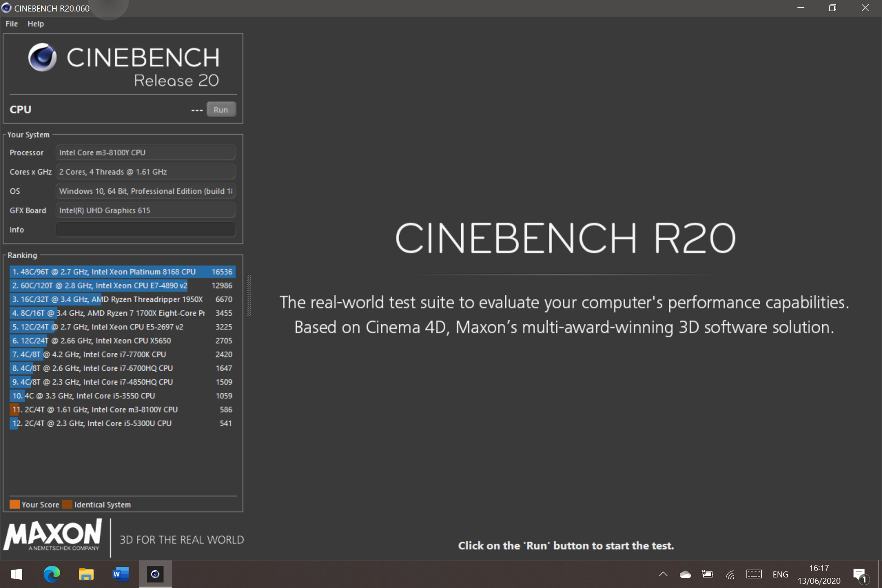Select ranking row Intel Core i5-5300U CPU
The image size is (882, 588).
tap(123, 424)
